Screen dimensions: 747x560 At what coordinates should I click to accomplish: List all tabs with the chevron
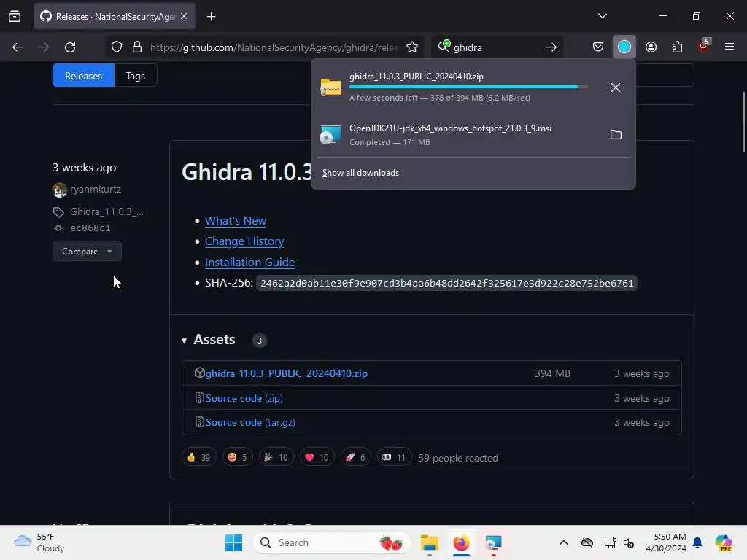coord(602,16)
